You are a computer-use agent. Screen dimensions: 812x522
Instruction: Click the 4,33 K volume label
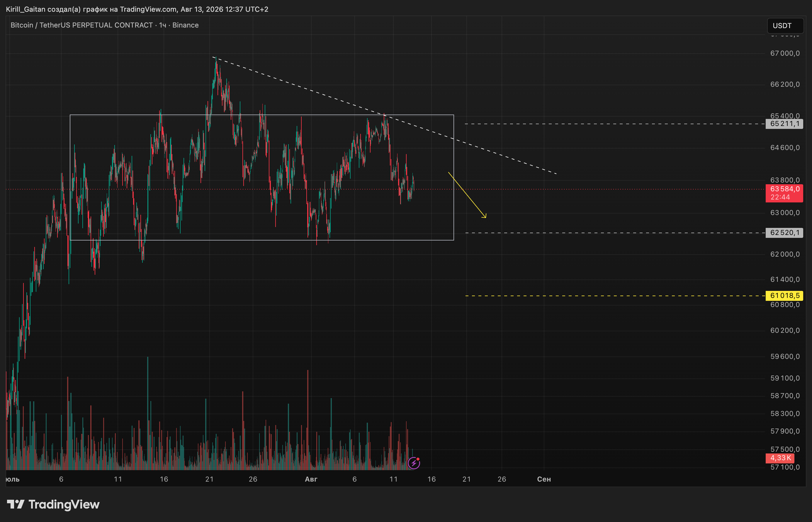pyautogui.click(x=780, y=458)
